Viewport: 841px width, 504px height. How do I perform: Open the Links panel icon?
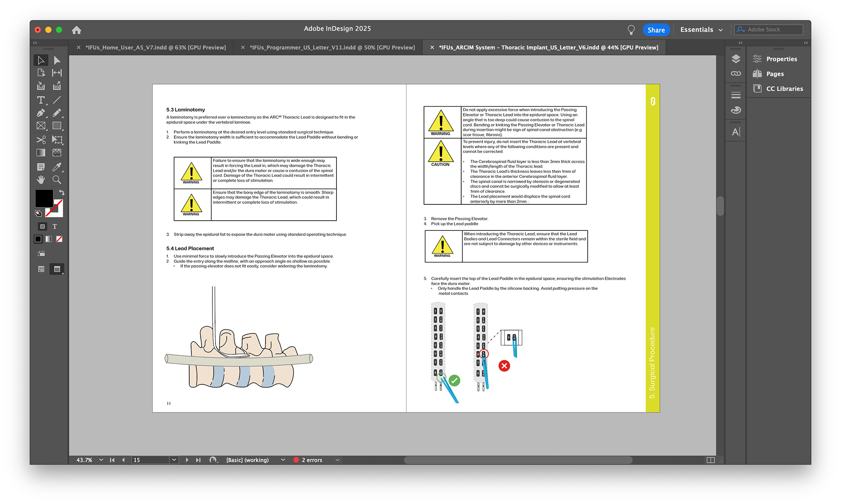pos(736,74)
